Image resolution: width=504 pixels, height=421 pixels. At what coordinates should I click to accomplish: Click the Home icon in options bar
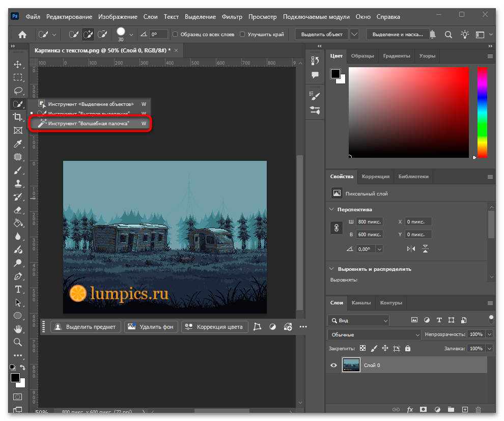click(x=22, y=35)
